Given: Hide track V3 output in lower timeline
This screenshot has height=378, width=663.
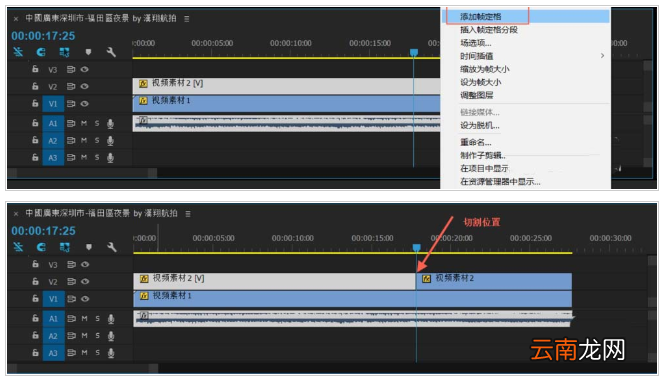Looking at the screenshot, I should (x=85, y=264).
